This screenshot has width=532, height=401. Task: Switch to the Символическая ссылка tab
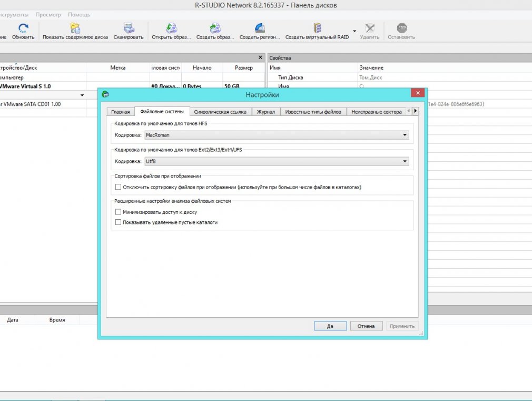pyautogui.click(x=220, y=112)
